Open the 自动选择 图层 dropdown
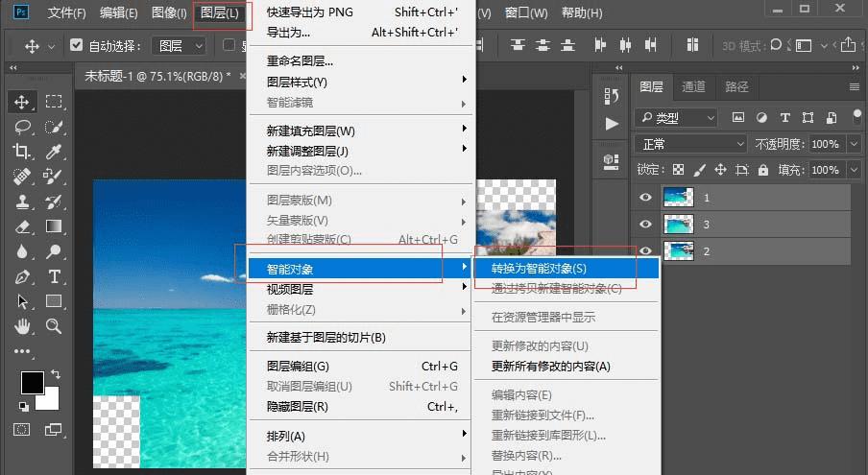Image resolution: width=868 pixels, height=475 pixels. [180, 46]
